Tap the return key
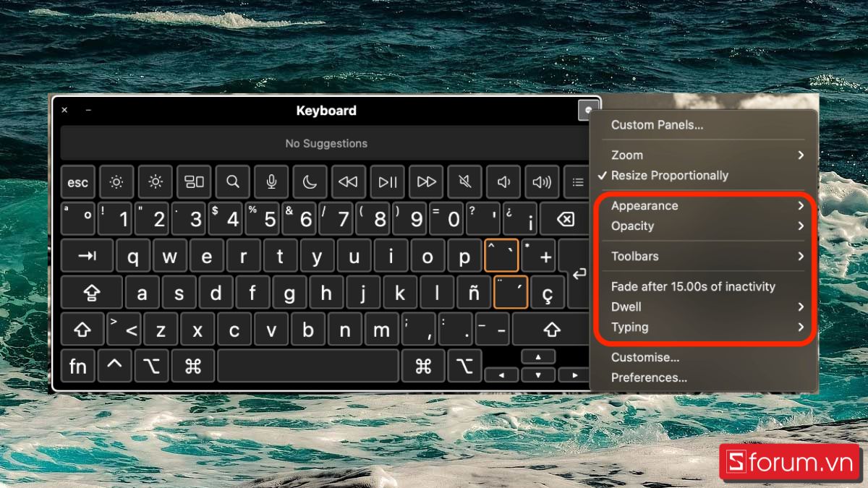868x488 pixels. click(579, 274)
